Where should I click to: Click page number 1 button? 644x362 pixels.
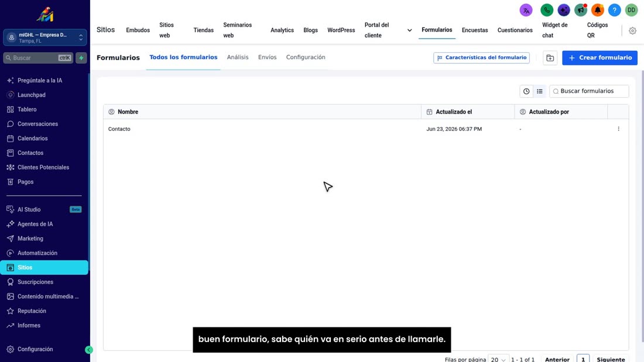point(583,358)
